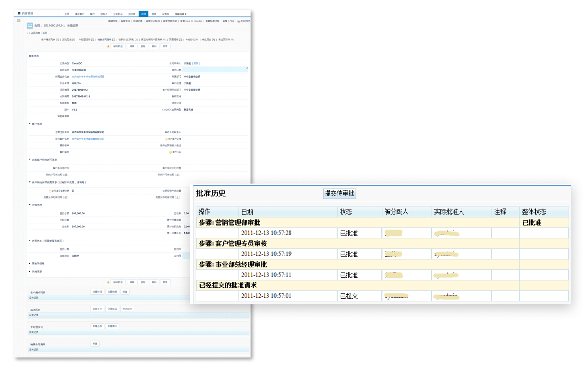The width and height of the screenshot is (588, 376).
Task: Click the 查看批准过程 link
Action: (x=212, y=21)
